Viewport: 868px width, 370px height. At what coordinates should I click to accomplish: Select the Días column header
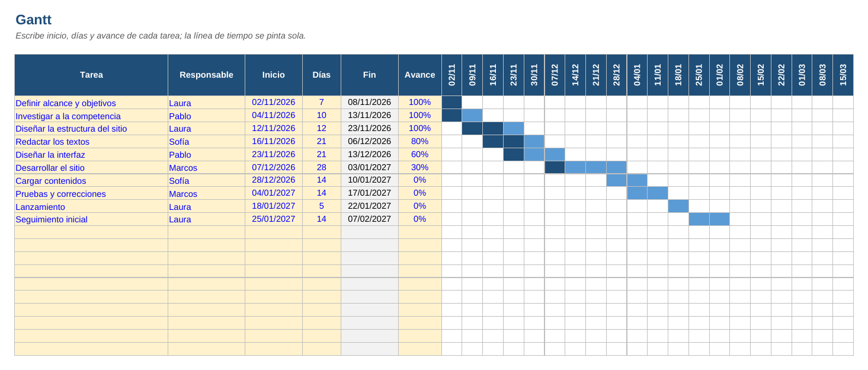click(x=322, y=75)
